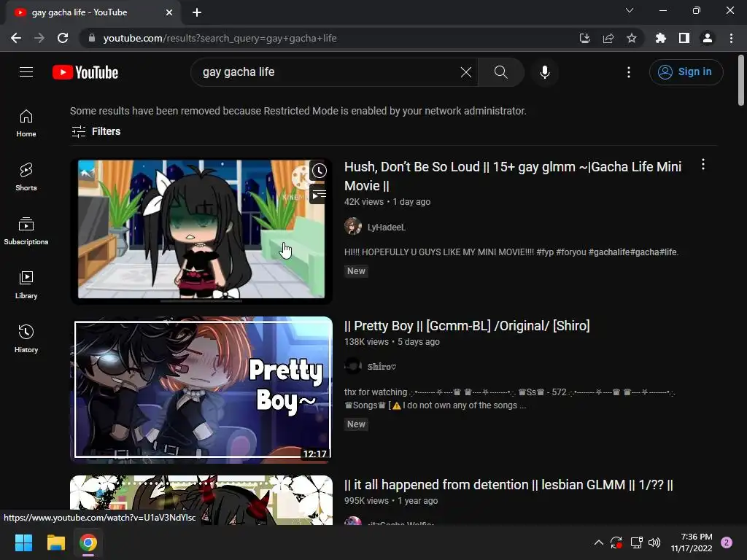Screen dimensions: 747x560
Task: Click sync update tray icon
Action: point(616,542)
